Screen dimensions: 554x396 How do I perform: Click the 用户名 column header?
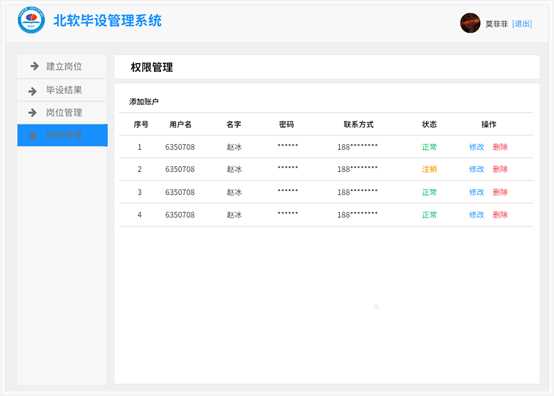click(181, 124)
